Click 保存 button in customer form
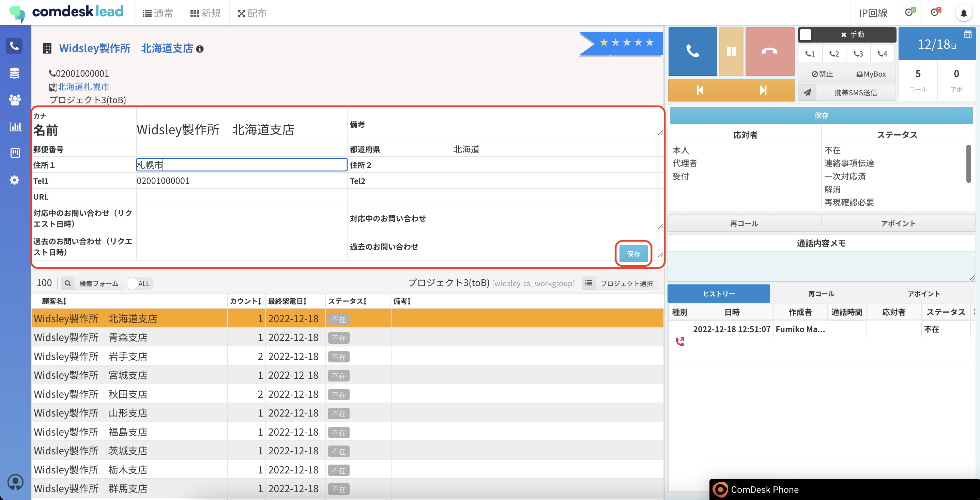Image resolution: width=980 pixels, height=500 pixels. tap(633, 254)
